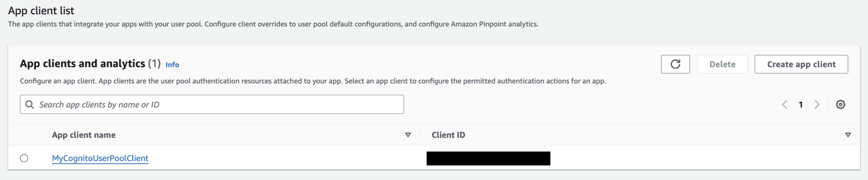Click the App clients and analytics heading
Image resolution: width=868 pixels, height=180 pixels.
pyautogui.click(x=83, y=64)
